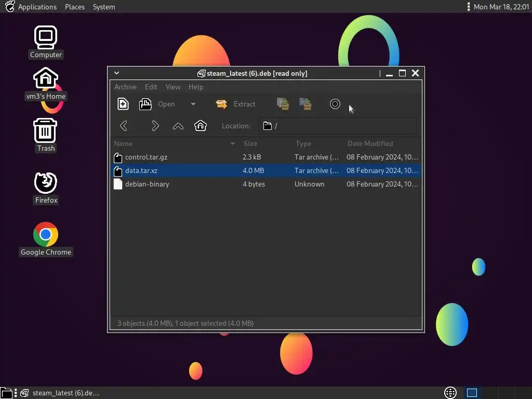532x399 pixels.
Task: Open the Edit menu
Action: (151, 87)
